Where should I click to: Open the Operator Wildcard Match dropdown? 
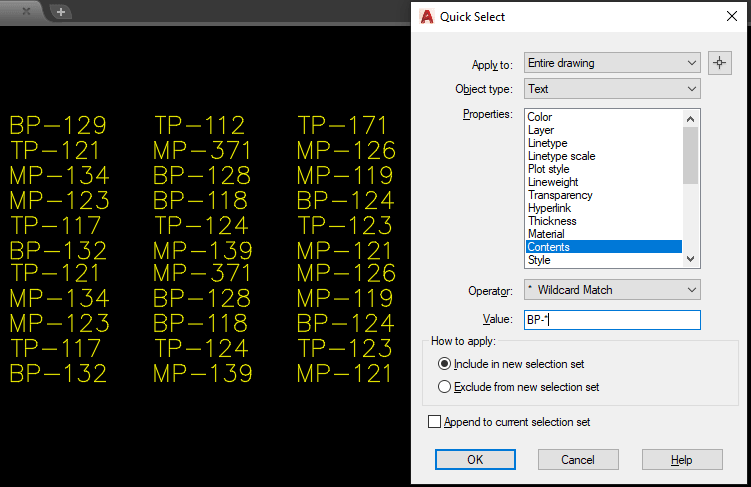pyautogui.click(x=612, y=290)
